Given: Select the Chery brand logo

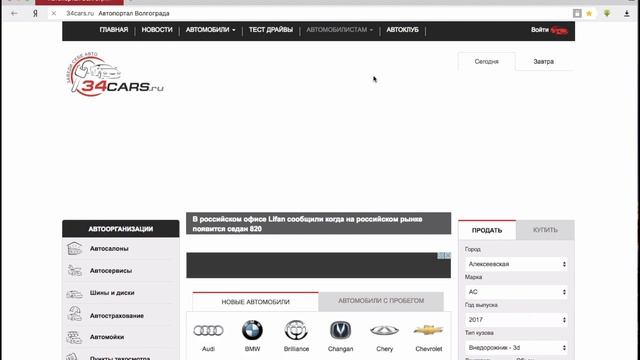Looking at the screenshot, I should tap(384, 330).
